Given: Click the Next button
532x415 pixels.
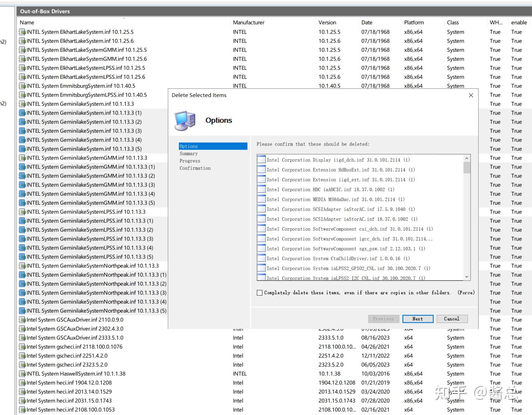Looking at the screenshot, I should click(x=418, y=319).
